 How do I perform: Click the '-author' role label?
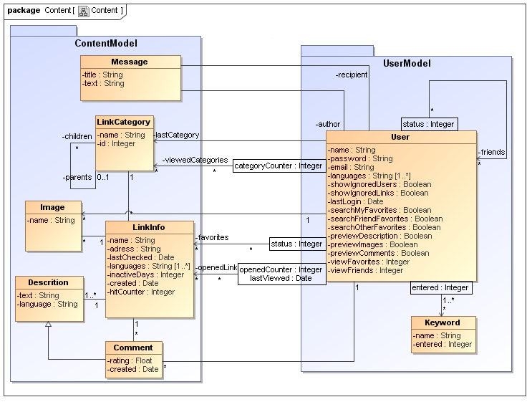(328, 124)
